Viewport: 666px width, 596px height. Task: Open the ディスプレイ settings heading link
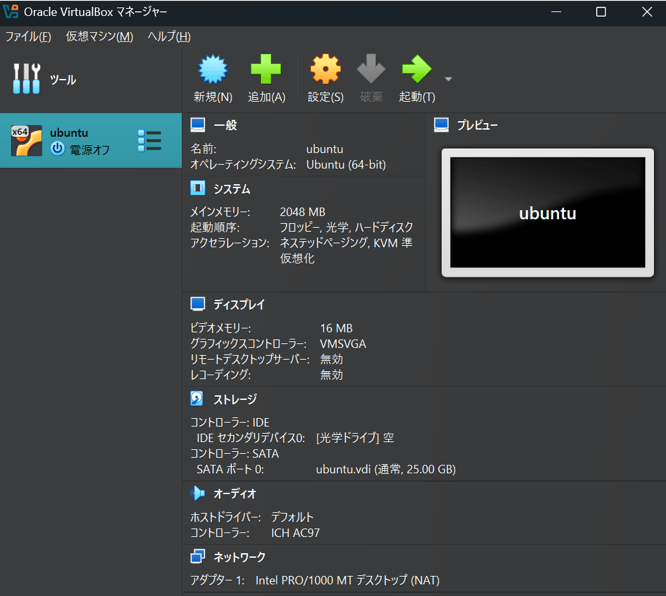tap(239, 304)
